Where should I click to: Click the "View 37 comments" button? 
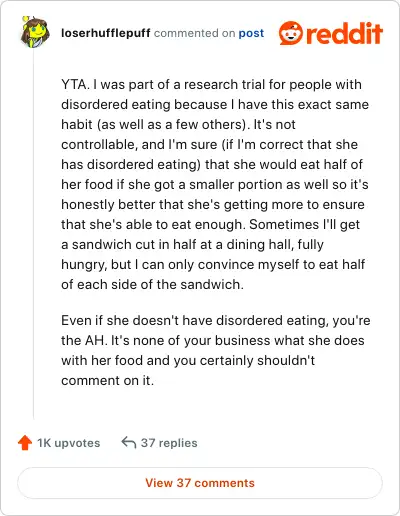click(200, 483)
